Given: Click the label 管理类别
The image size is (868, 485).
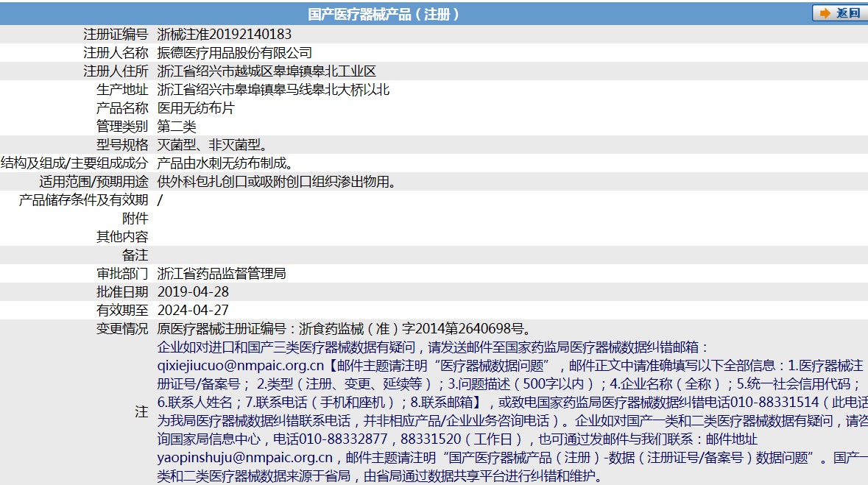Looking at the screenshot, I should coord(122,127).
